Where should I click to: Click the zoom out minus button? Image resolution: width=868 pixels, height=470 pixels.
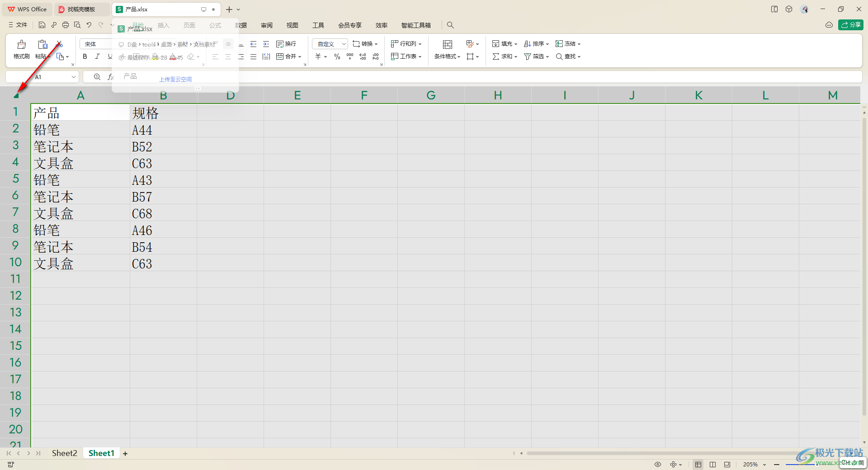777,465
